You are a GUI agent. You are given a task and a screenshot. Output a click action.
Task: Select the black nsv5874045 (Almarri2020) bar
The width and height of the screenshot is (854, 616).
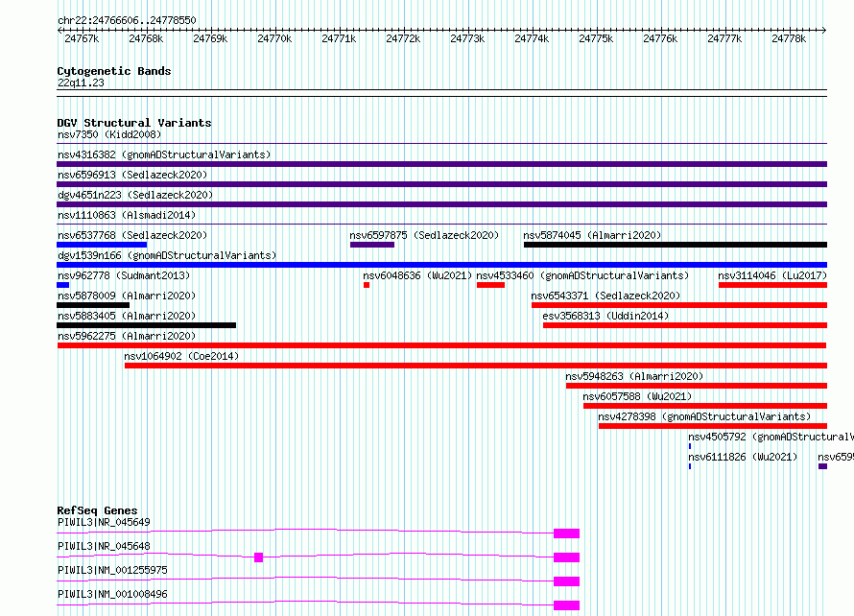[x=676, y=245]
